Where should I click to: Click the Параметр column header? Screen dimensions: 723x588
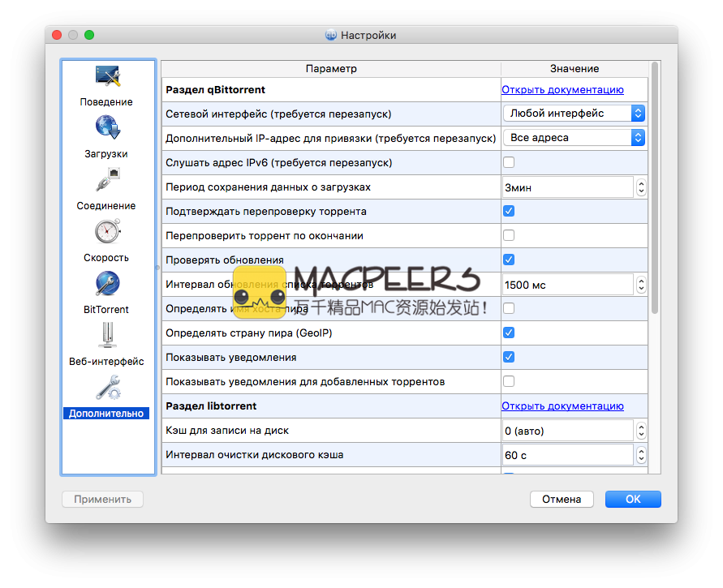331,69
